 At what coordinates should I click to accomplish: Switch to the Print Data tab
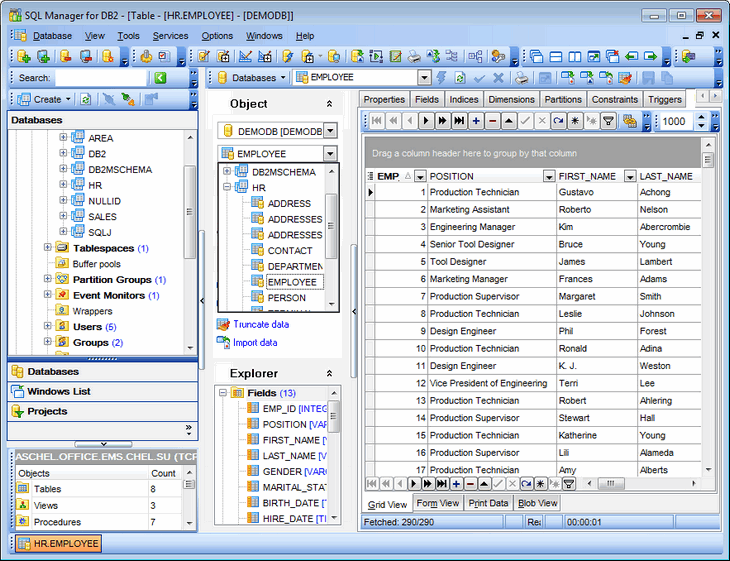click(488, 503)
